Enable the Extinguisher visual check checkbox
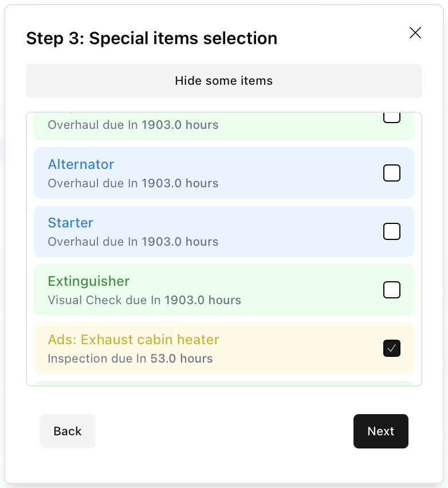 [x=392, y=290]
